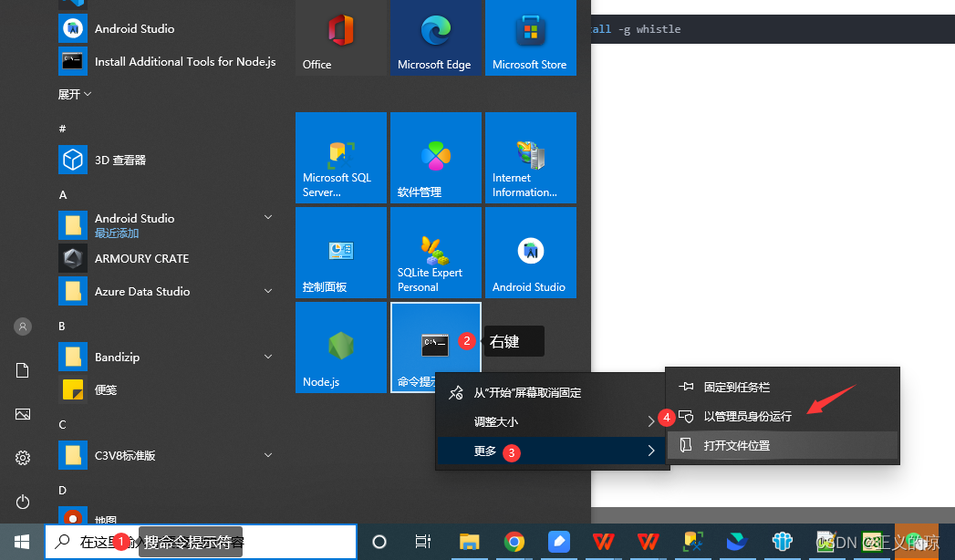This screenshot has width=955, height=560.
Task: Open the blue pencil note app on taskbar
Action: click(558, 542)
